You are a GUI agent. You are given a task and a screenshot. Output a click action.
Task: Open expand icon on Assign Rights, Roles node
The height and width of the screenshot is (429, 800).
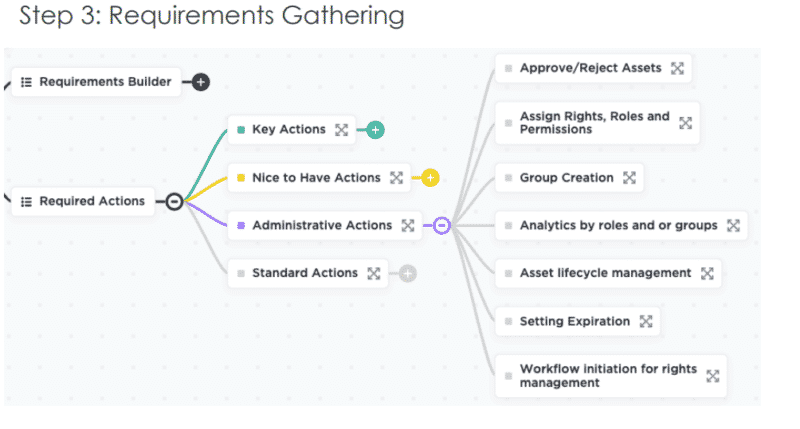pos(685,123)
